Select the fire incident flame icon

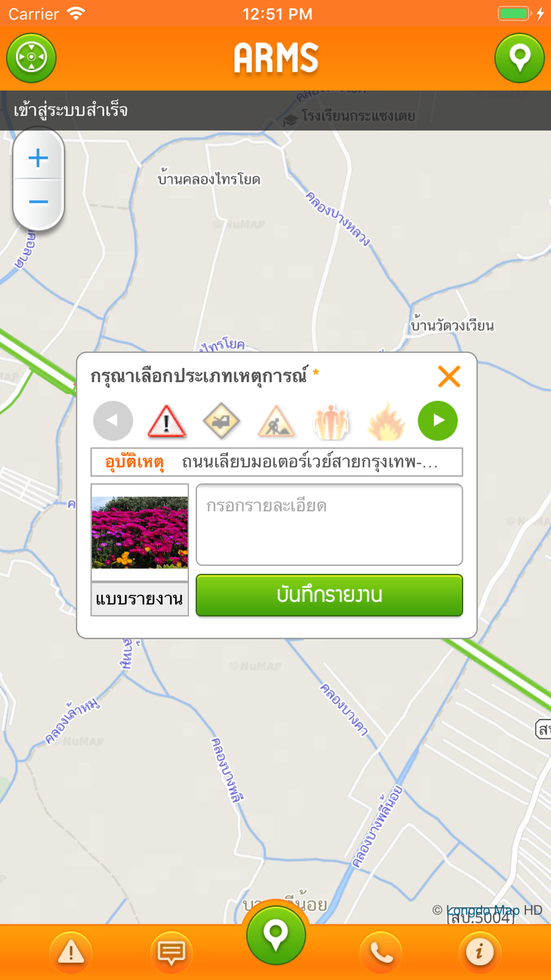[386, 421]
